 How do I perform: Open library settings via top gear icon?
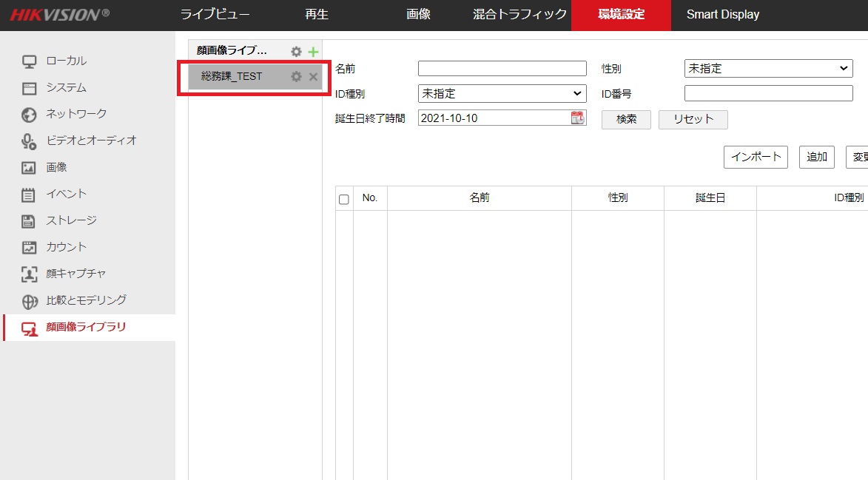(x=295, y=51)
